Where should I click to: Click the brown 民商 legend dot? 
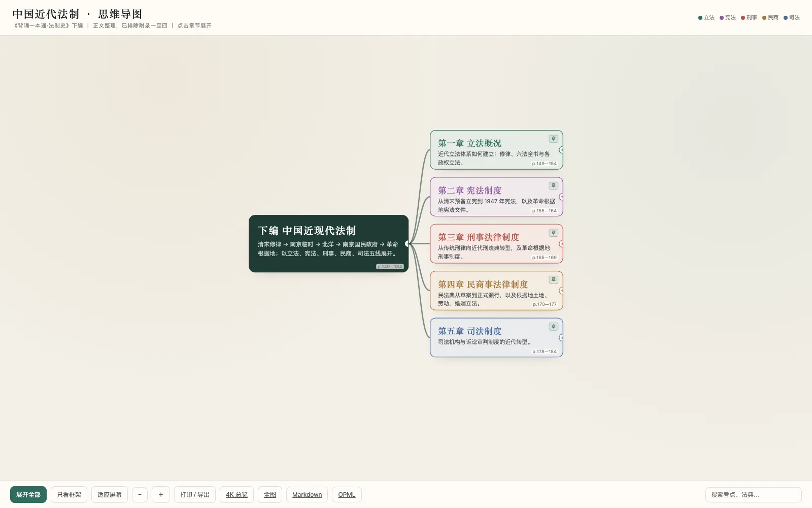coord(764,18)
